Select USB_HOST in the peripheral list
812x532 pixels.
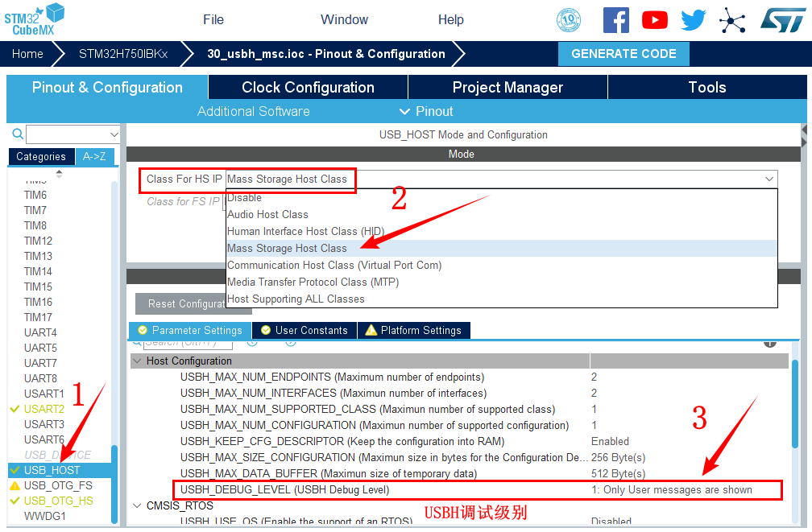pos(52,470)
